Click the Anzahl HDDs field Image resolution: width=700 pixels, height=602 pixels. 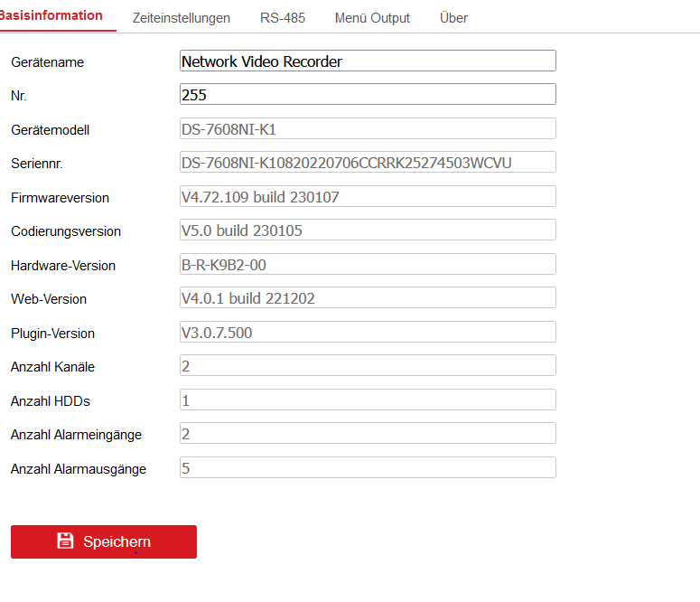click(x=368, y=400)
